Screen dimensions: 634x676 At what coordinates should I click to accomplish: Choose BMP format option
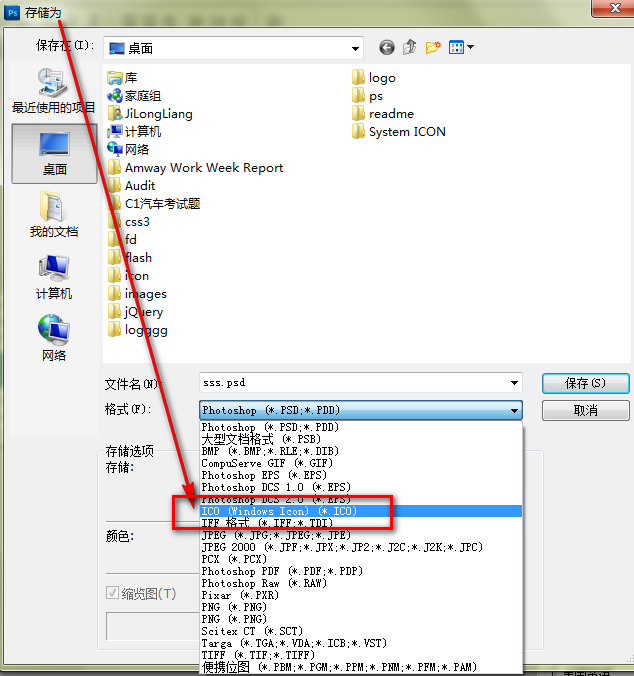point(361,451)
